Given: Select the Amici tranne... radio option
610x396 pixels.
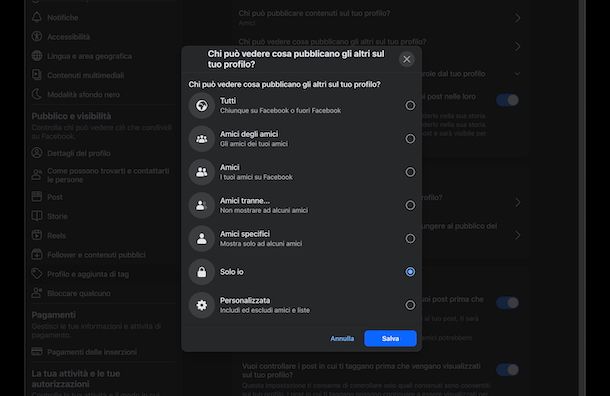Looking at the screenshot, I should click(x=410, y=205).
